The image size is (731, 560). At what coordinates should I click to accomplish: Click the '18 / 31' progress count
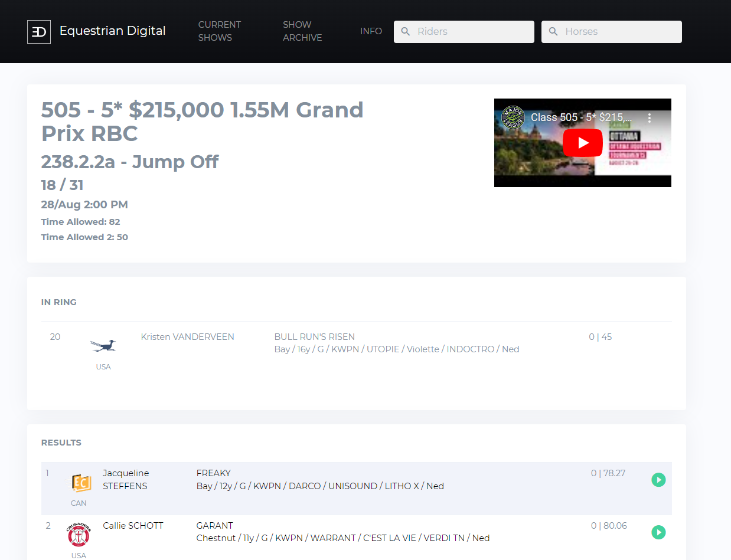click(x=63, y=185)
